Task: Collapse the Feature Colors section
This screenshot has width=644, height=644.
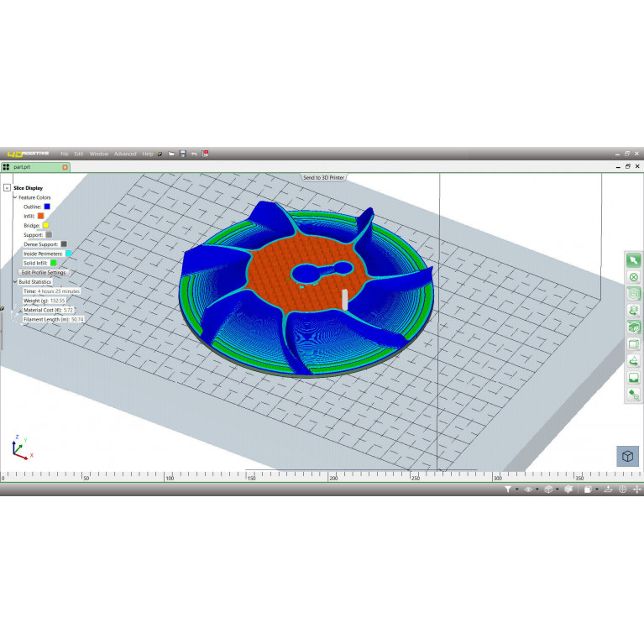Action: coord(15,197)
